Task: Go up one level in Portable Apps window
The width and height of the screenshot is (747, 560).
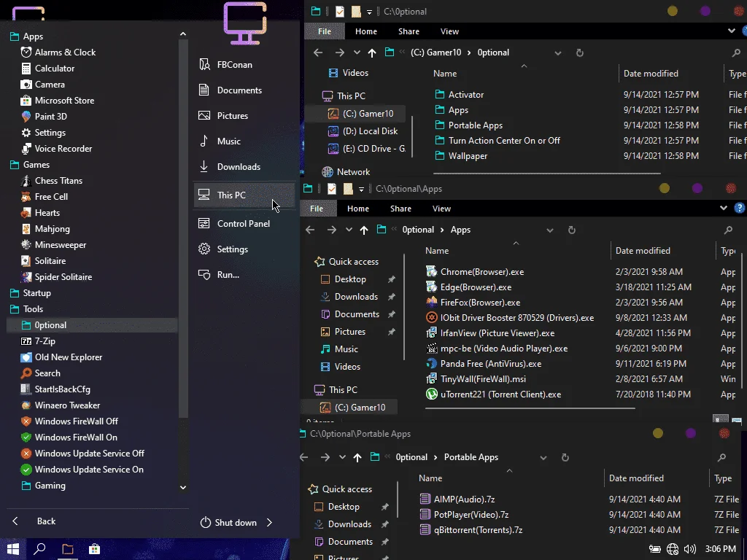Action: pos(357,458)
